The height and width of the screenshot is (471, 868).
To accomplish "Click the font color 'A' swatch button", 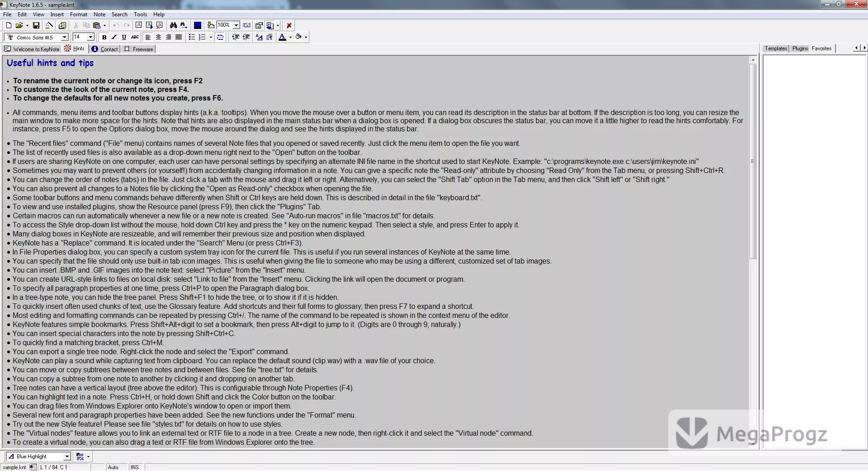I will [283, 37].
